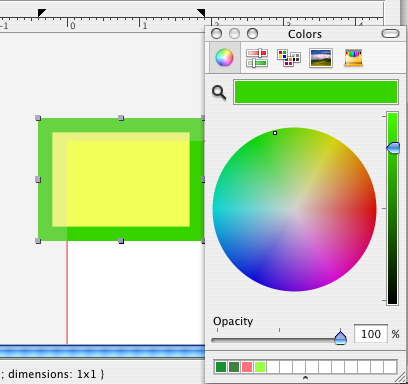The width and height of the screenshot is (408, 384).
Task: Click the large green current color preview
Action: (316, 92)
